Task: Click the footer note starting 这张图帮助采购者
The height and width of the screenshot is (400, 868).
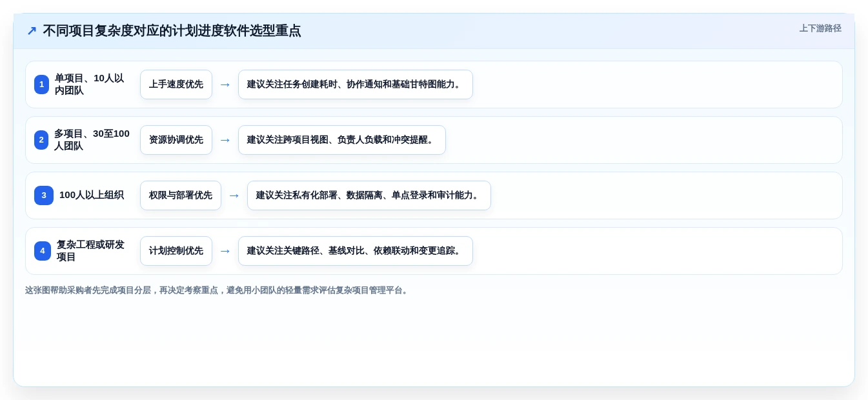Action: [218, 290]
